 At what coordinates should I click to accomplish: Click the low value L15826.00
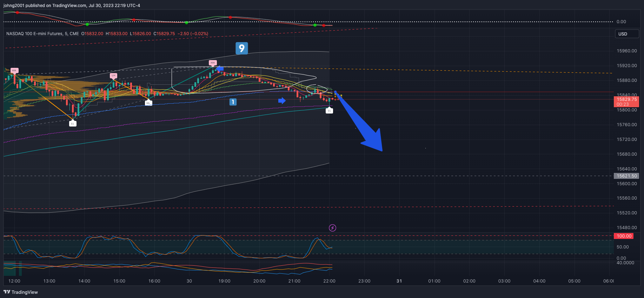(x=140, y=34)
